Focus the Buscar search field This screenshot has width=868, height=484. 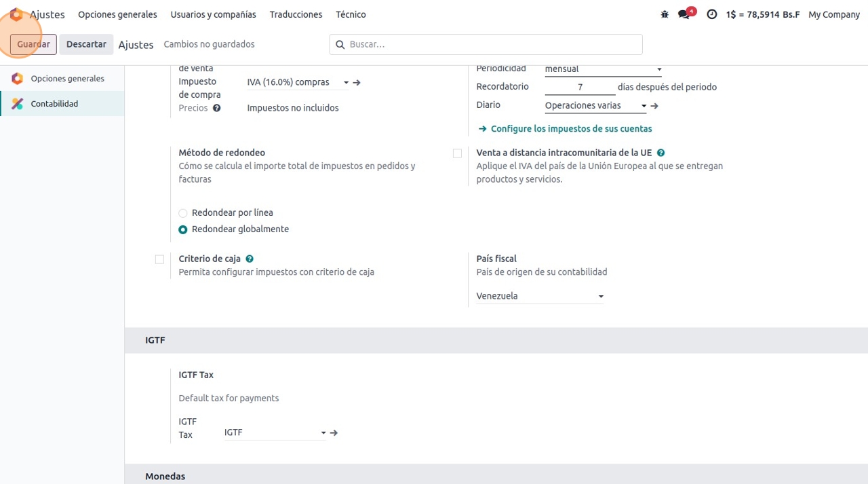point(486,44)
